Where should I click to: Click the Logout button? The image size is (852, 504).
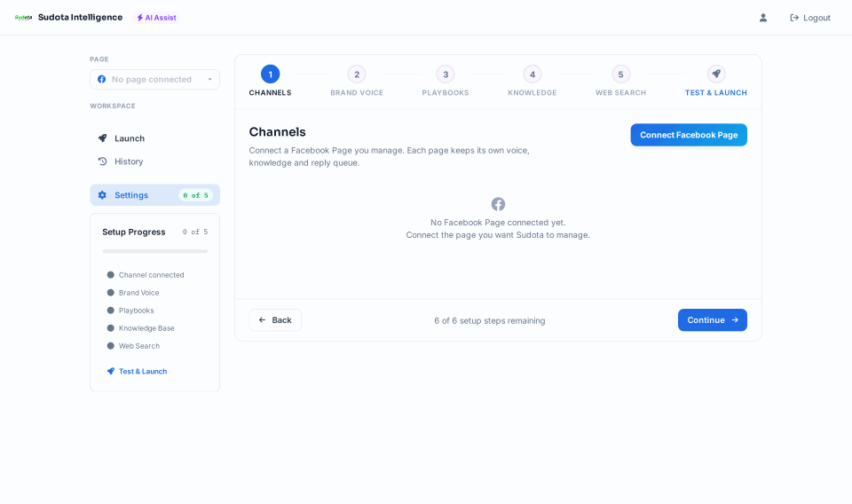[x=809, y=18]
